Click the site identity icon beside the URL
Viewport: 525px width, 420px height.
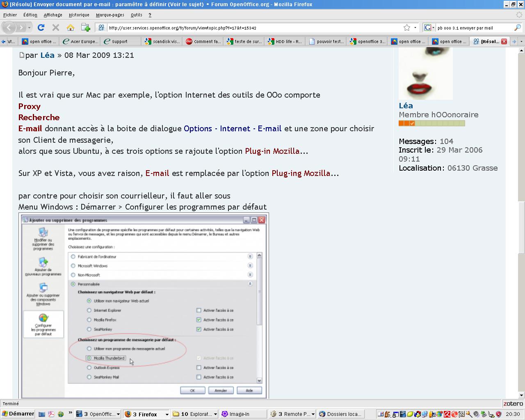pos(101,27)
